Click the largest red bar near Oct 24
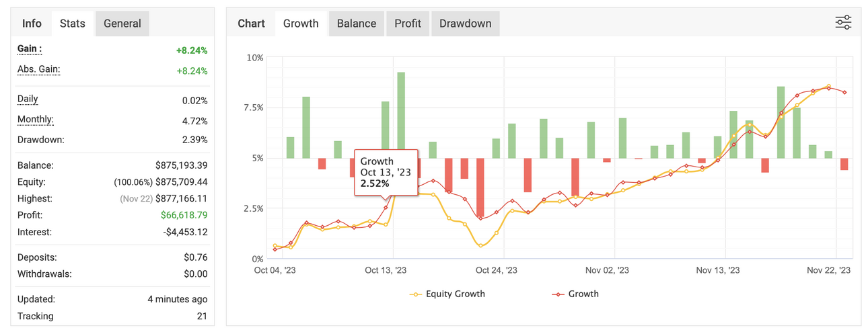 coord(480,188)
